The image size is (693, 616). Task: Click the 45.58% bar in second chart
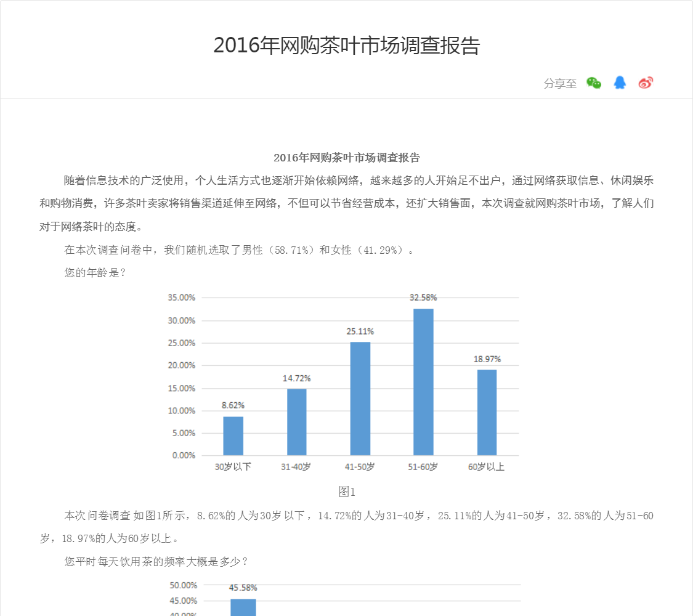[x=243, y=607]
